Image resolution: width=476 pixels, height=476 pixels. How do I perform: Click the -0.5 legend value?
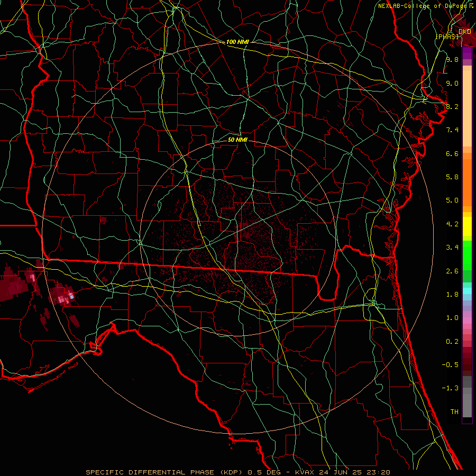pos(450,365)
